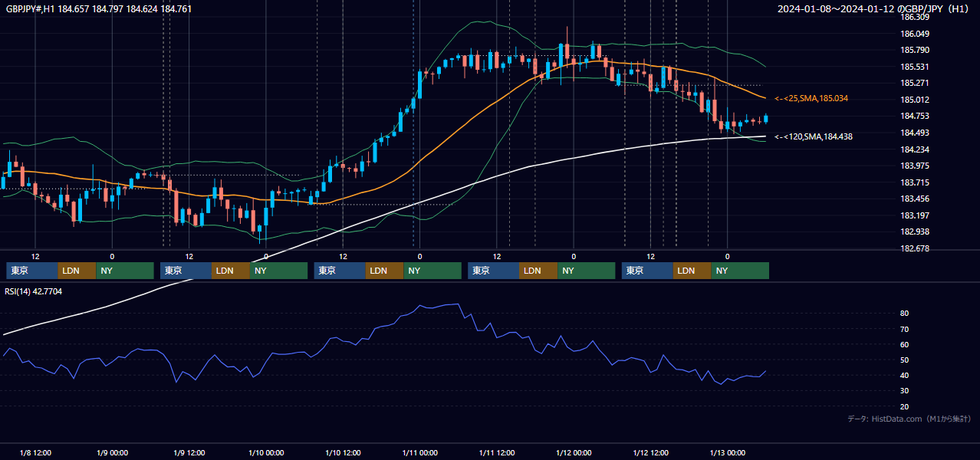Screen dimensions: 980x460
Task: Click price axis value 184.493
Action: pyautogui.click(x=914, y=133)
